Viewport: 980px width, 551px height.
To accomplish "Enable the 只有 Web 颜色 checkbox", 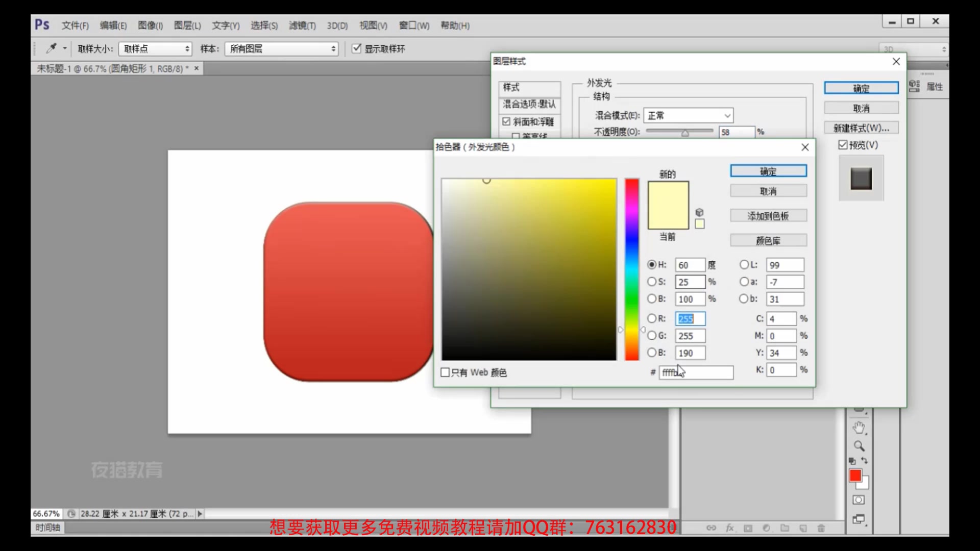I will [x=445, y=372].
